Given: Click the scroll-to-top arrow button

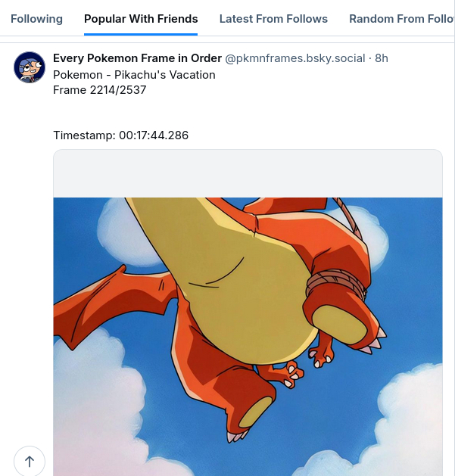Looking at the screenshot, I should 30,461.
